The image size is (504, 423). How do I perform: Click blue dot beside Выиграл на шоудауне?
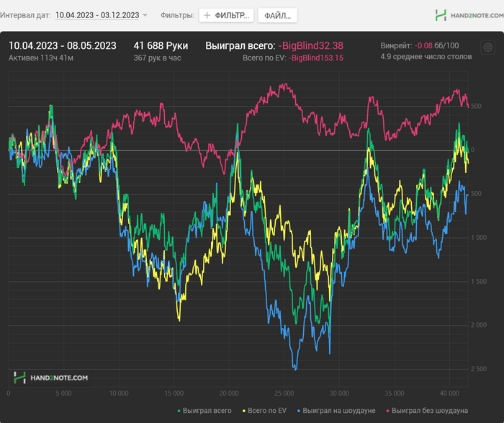click(299, 411)
